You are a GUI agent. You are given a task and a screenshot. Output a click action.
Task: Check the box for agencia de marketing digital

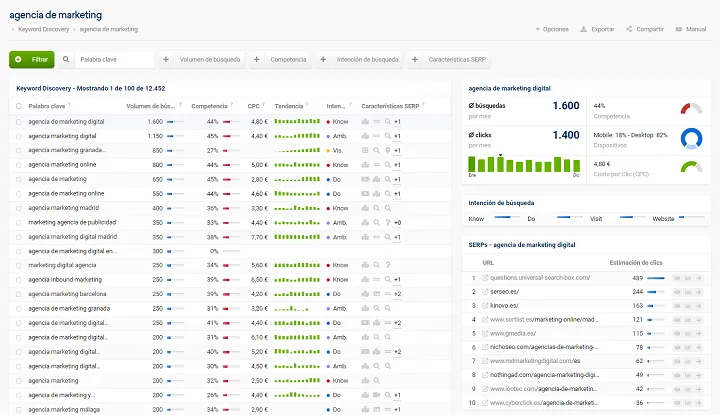(19, 122)
